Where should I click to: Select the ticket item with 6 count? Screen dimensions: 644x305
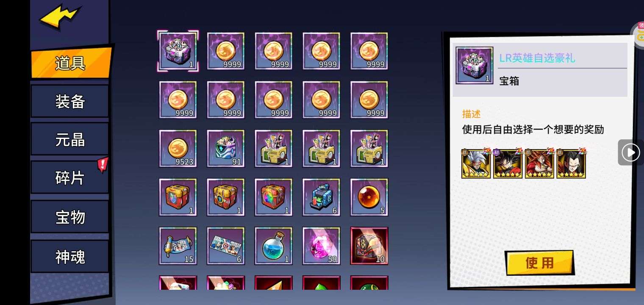225,246
